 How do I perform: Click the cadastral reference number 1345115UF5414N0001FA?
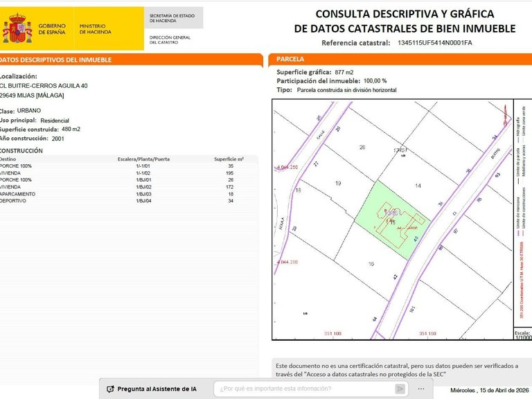click(434, 43)
